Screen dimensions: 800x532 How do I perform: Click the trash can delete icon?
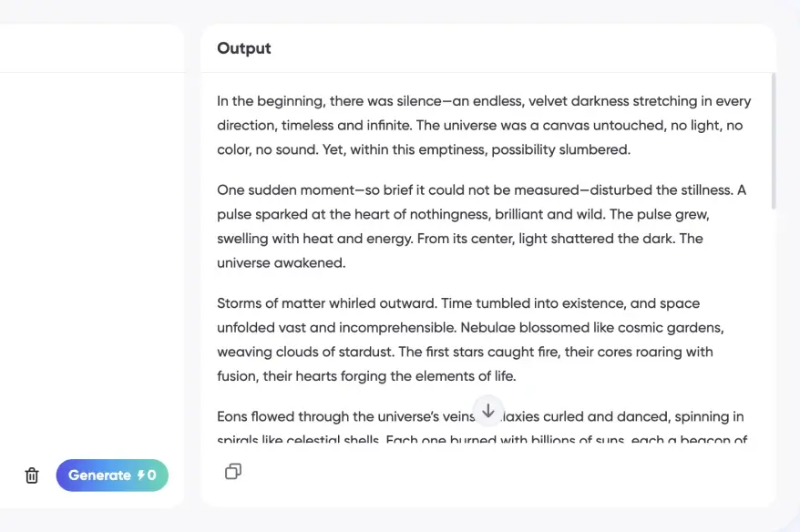(32, 476)
